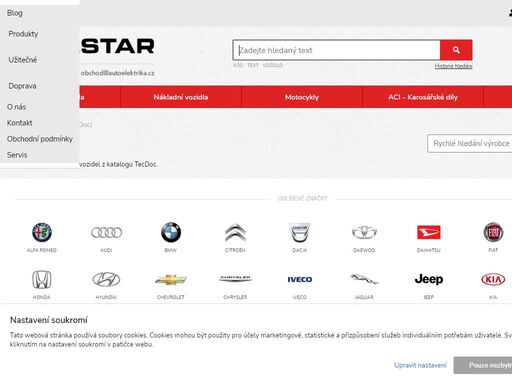Select the Fiat brand logo
Screen dimensions: 512x384
(493, 232)
